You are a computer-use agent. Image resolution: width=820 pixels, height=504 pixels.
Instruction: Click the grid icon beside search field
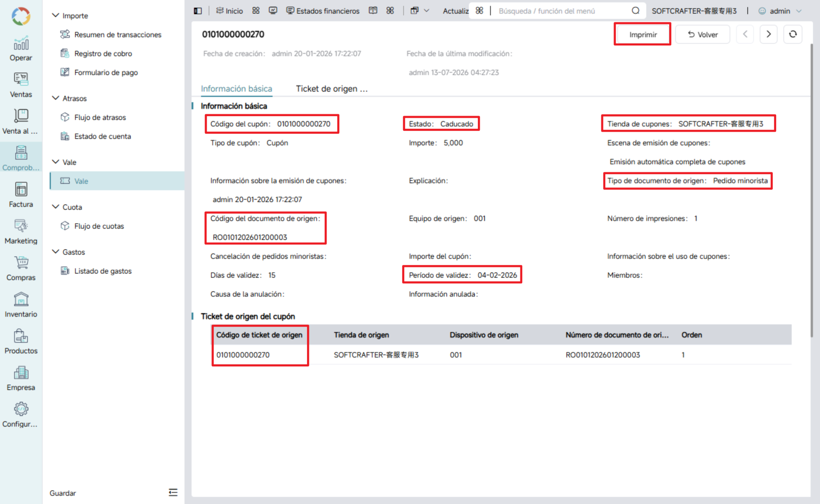tap(479, 11)
